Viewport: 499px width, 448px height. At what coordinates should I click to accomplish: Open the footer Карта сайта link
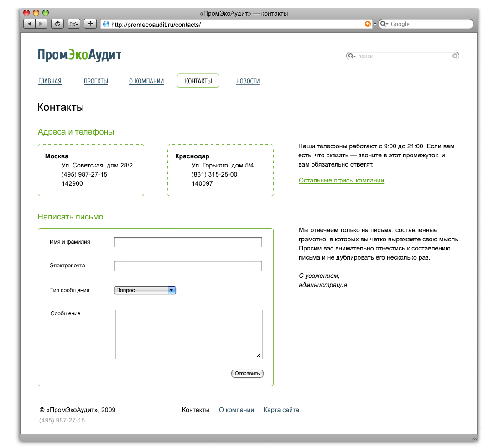[x=281, y=410]
